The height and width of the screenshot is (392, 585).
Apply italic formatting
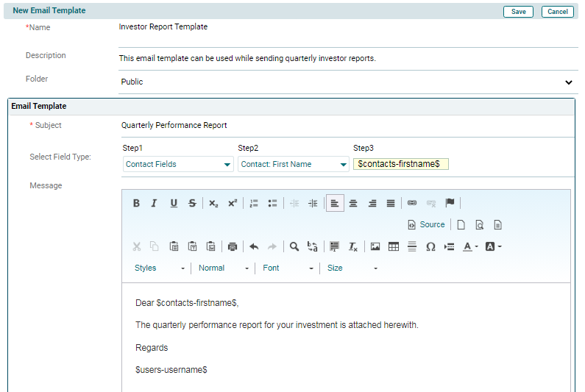coord(155,204)
